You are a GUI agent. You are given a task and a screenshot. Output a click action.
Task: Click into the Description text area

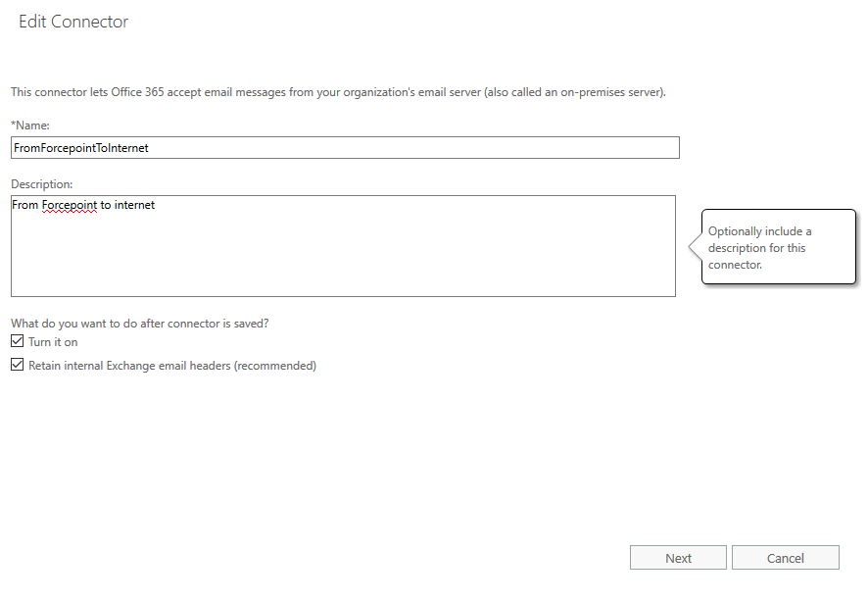point(343,246)
